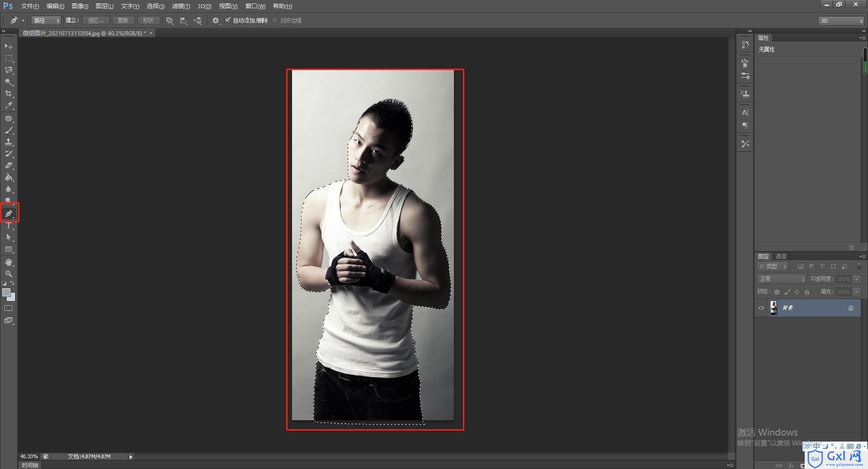868x469 pixels.
Task: Toggle Quick Mask mode
Action: (9, 308)
